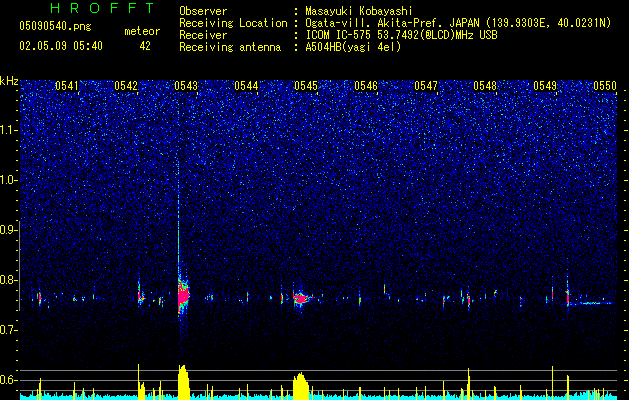The height and width of the screenshot is (400, 629).
Task: Click the 0543 time marker
Action: [186, 85]
